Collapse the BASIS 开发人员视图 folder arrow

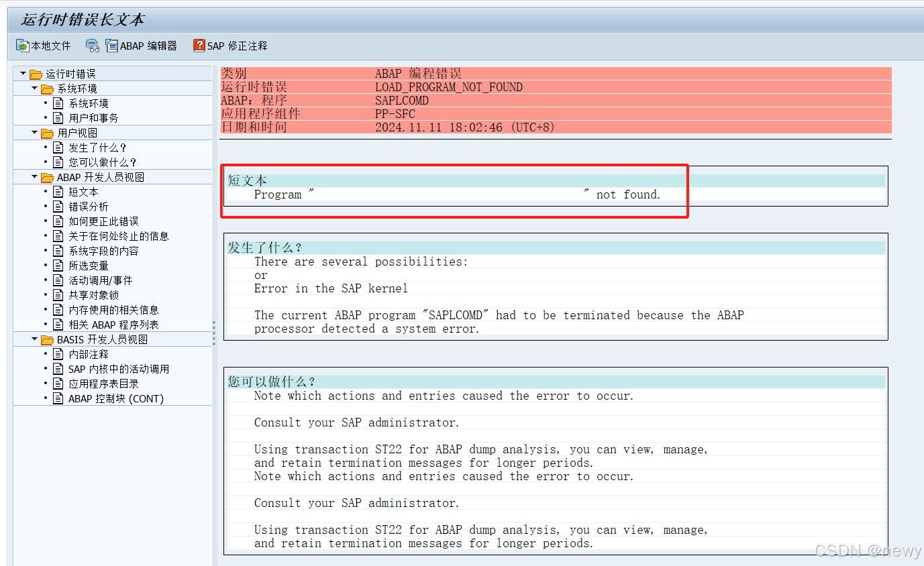(34, 339)
